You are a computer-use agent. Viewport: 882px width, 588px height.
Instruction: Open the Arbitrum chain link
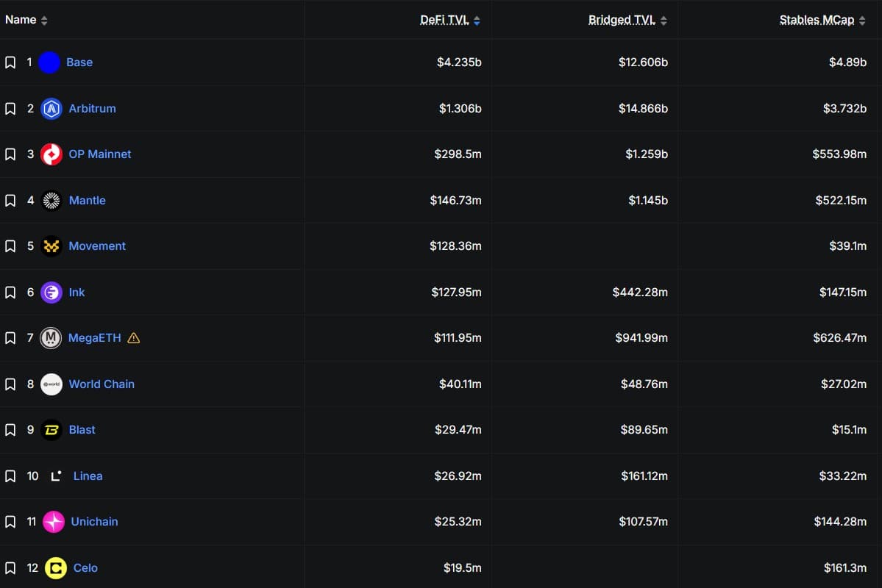point(92,109)
